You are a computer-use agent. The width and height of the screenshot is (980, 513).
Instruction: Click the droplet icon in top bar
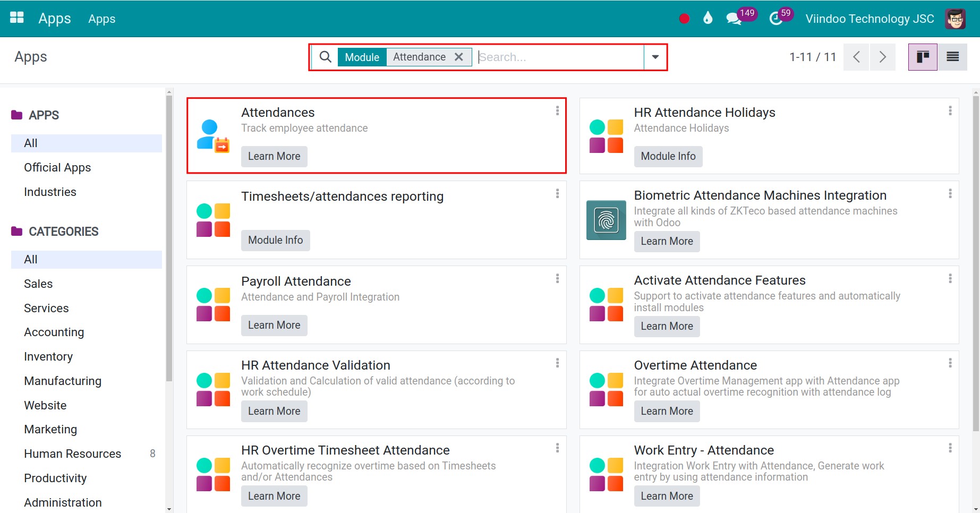(x=708, y=18)
